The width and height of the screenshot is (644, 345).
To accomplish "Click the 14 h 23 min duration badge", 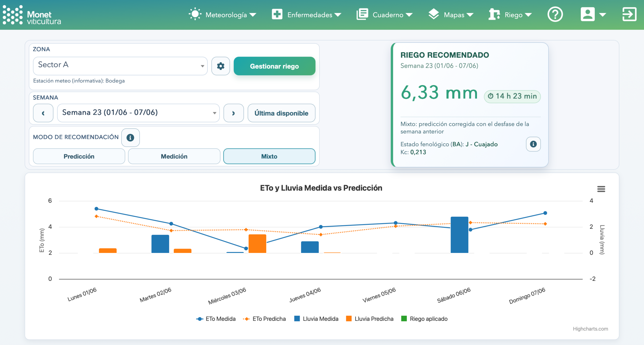I will tap(512, 96).
